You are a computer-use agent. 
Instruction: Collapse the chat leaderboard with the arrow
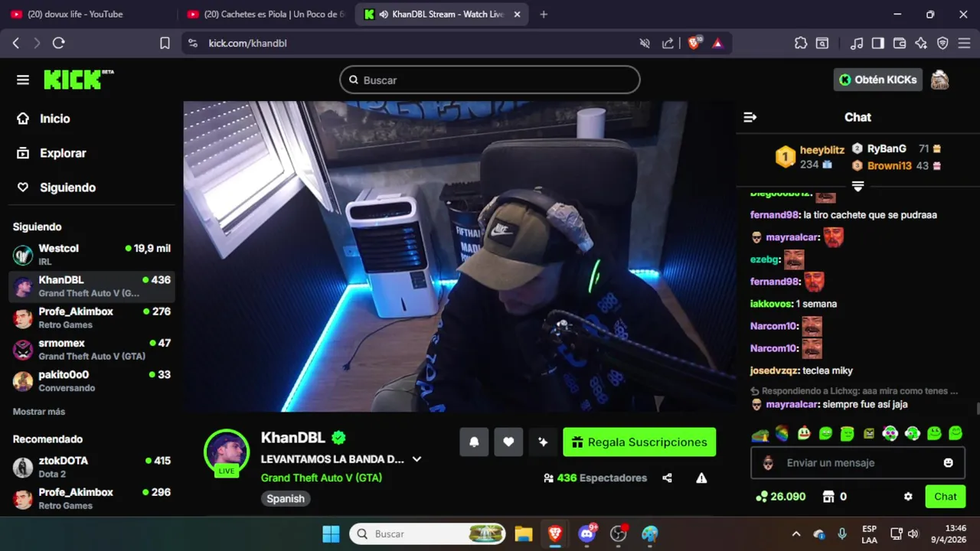(x=857, y=187)
